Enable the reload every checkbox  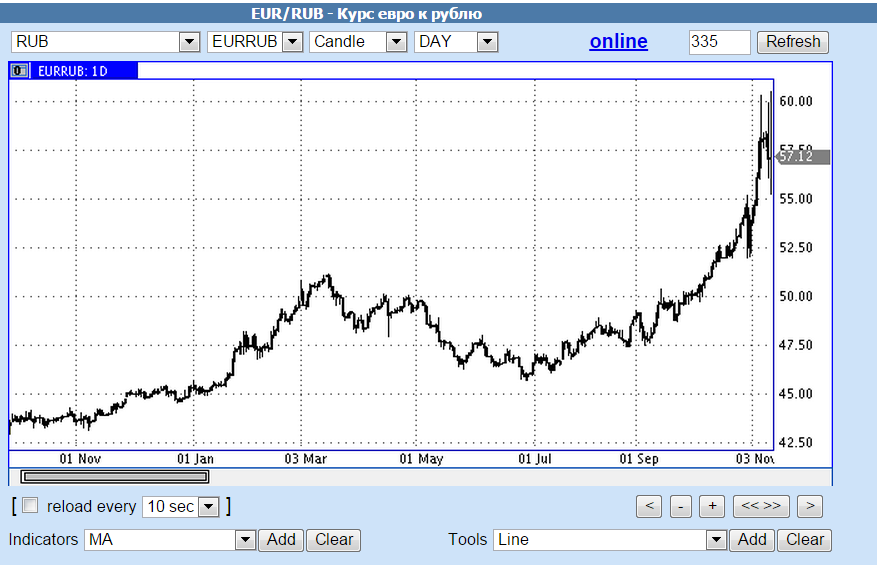[x=30, y=506]
